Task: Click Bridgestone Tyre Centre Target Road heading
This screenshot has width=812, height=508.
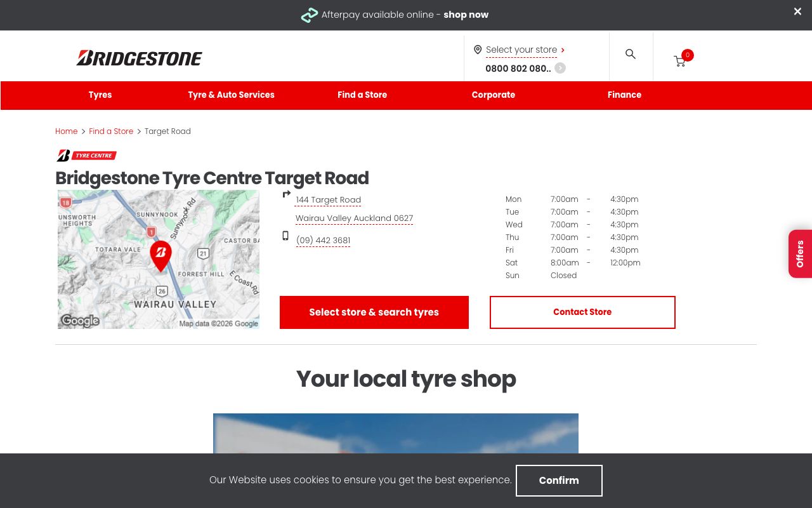Action: pos(212,178)
